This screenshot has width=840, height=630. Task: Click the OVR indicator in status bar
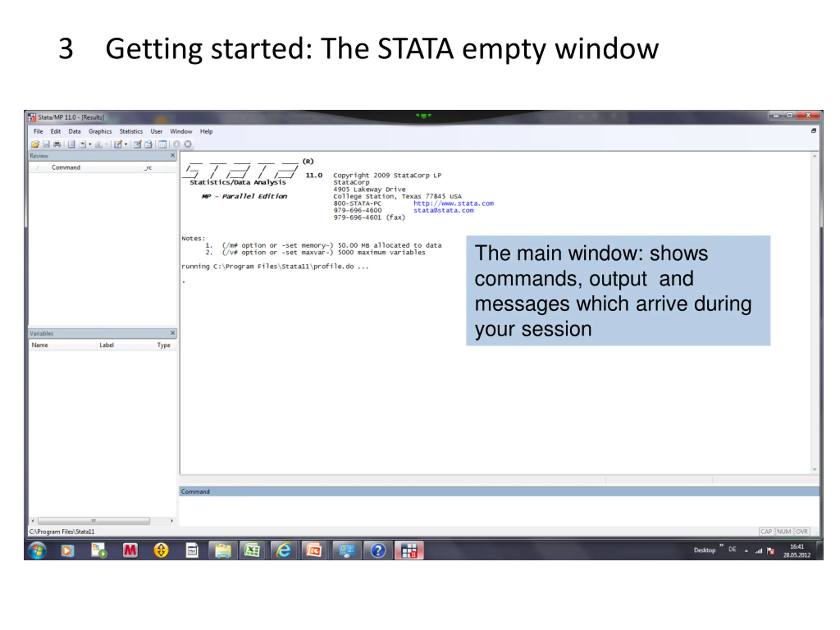tap(802, 532)
